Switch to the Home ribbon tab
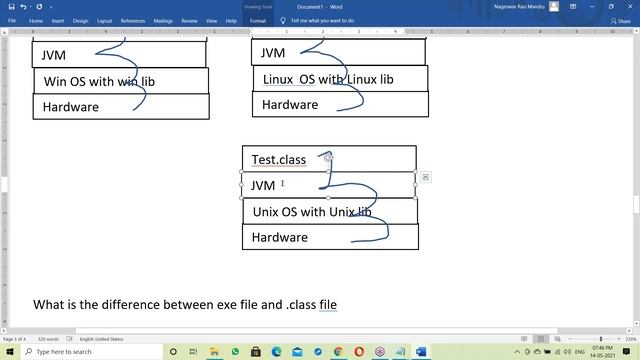Image resolution: width=640 pixels, height=360 pixels. (x=36, y=20)
